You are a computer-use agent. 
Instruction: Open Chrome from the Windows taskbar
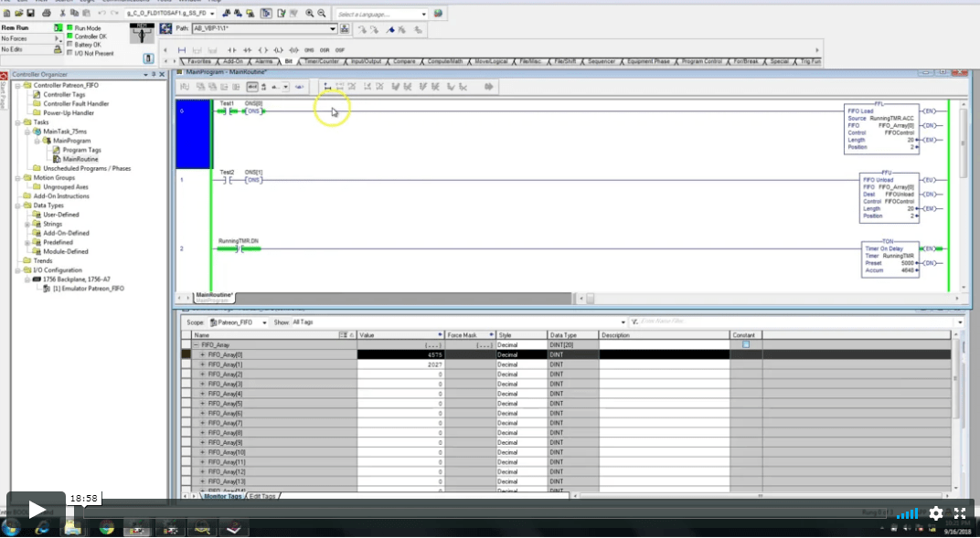pos(107,528)
